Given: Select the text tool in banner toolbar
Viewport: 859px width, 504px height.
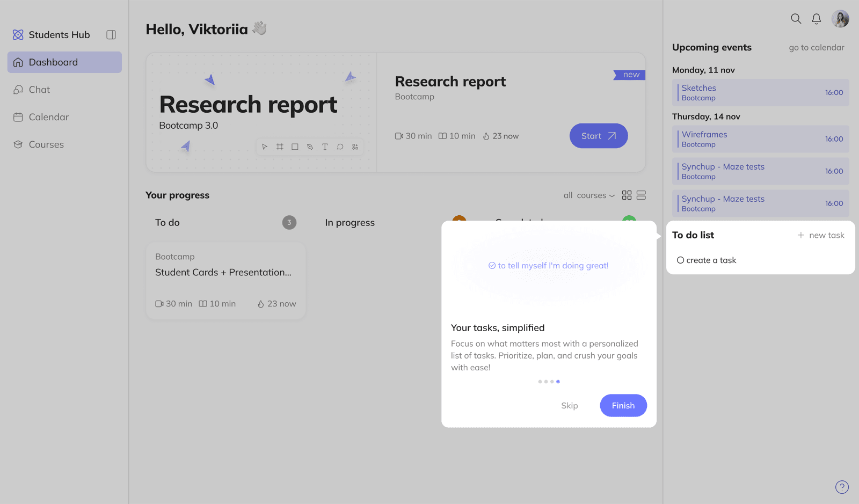Looking at the screenshot, I should click(x=325, y=147).
